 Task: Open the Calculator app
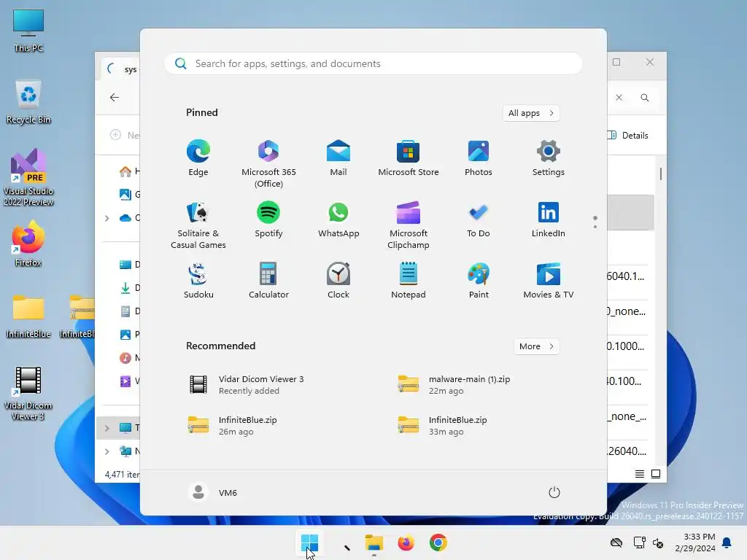click(268, 281)
